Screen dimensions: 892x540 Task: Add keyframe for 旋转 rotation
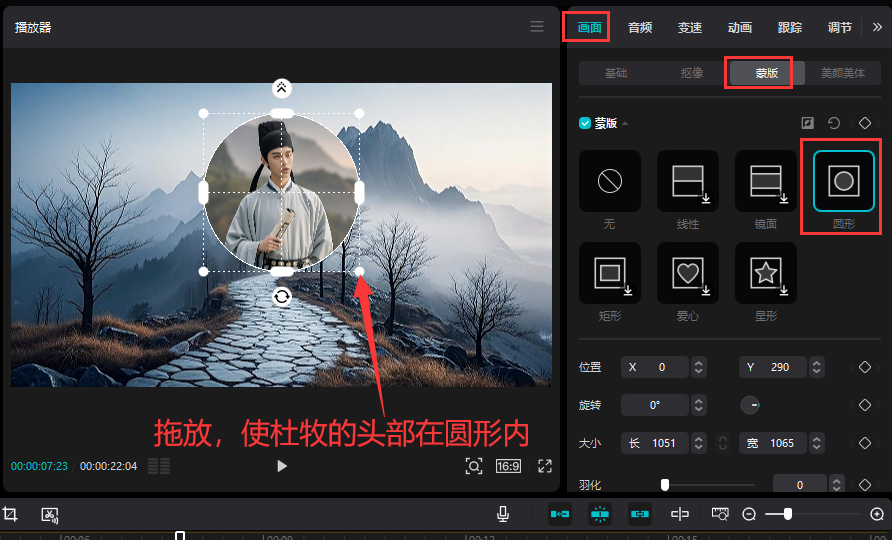(865, 405)
